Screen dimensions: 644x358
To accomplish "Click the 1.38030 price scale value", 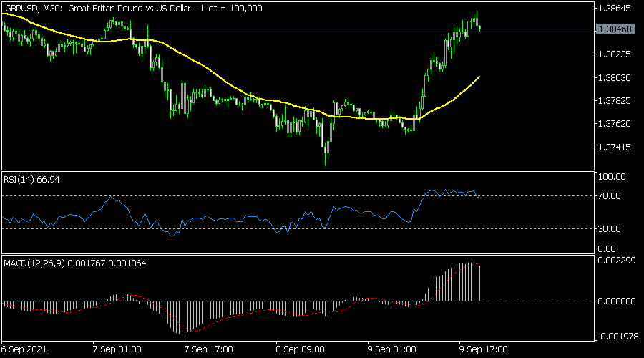I will [x=615, y=77].
